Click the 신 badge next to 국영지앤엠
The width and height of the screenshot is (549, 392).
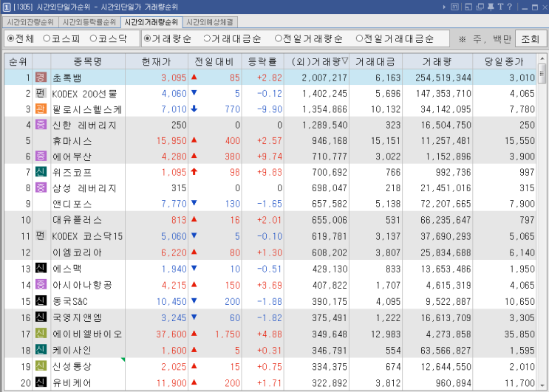pos(41,317)
